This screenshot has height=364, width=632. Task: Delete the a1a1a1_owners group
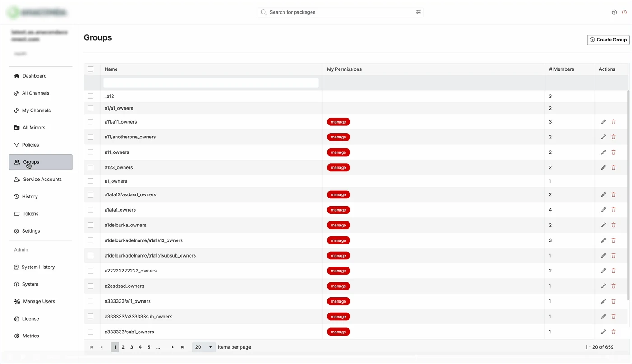pyautogui.click(x=613, y=210)
